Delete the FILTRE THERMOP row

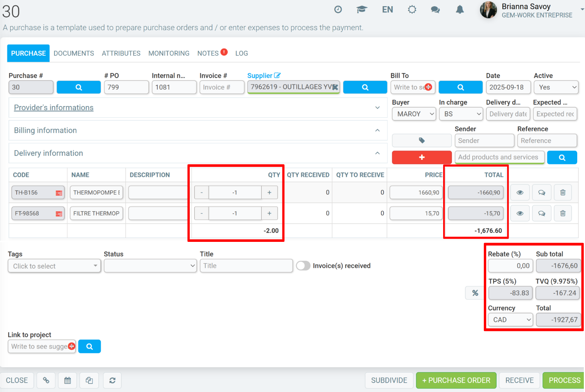(x=563, y=213)
